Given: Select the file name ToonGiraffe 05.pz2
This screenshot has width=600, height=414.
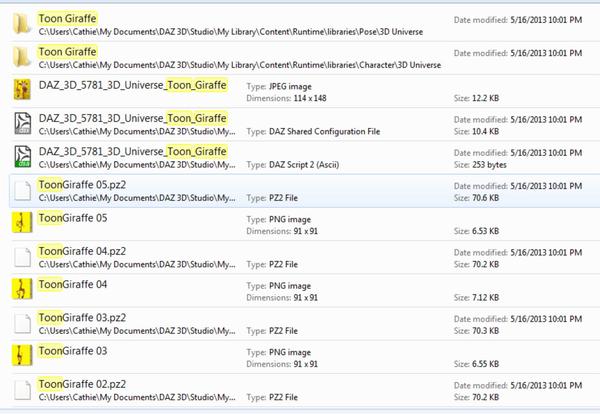Looking at the screenshot, I should [82, 185].
